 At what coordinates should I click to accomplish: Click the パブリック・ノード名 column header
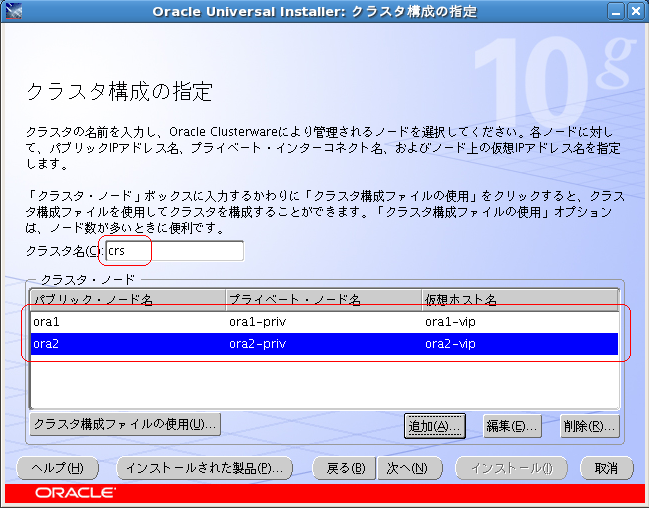pos(128,299)
